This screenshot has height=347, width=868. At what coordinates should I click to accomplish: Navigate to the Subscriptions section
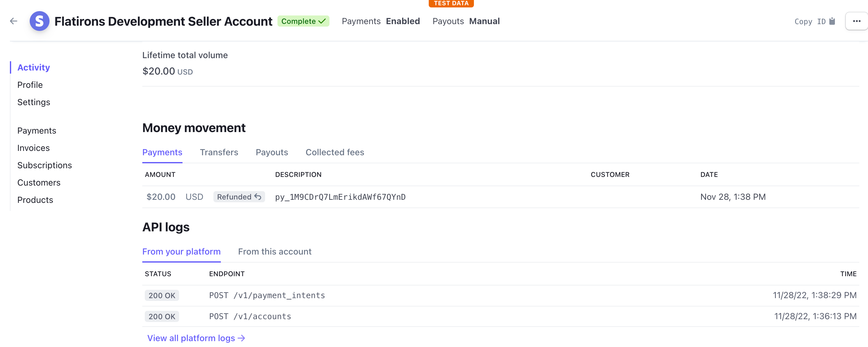44,164
